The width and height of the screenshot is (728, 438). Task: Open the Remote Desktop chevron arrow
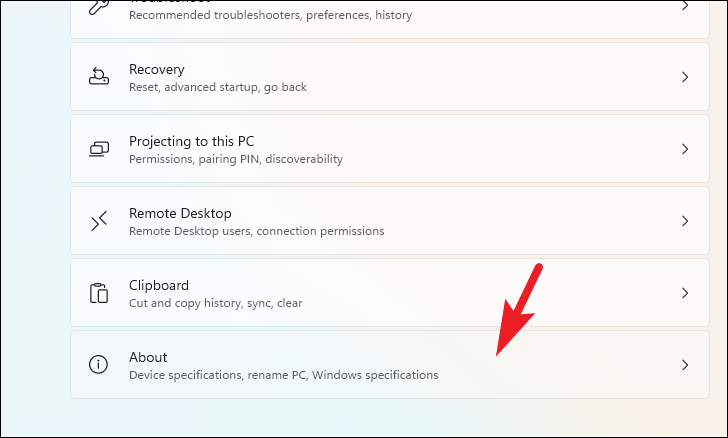(685, 221)
